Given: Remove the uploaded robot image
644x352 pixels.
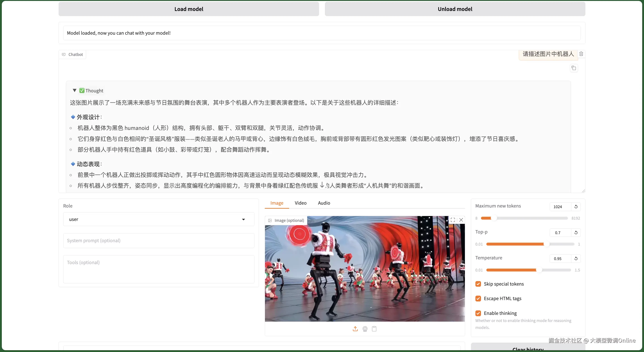Looking at the screenshot, I should [461, 220].
